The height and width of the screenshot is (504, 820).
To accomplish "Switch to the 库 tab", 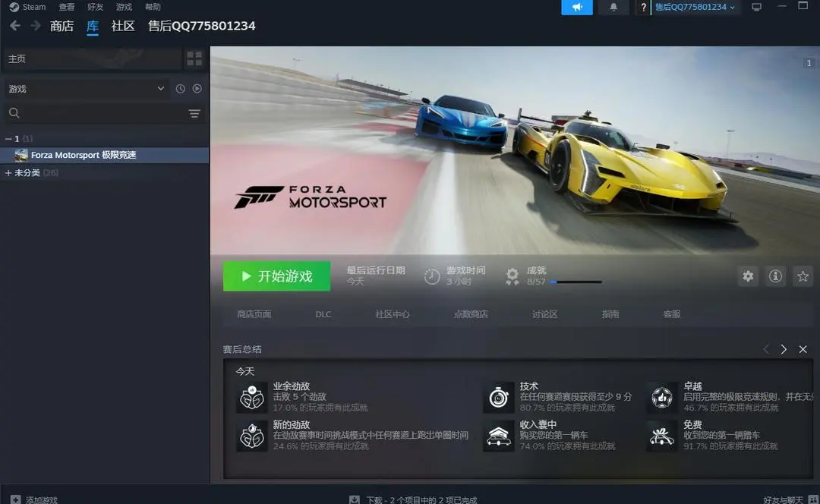I will click(x=93, y=26).
